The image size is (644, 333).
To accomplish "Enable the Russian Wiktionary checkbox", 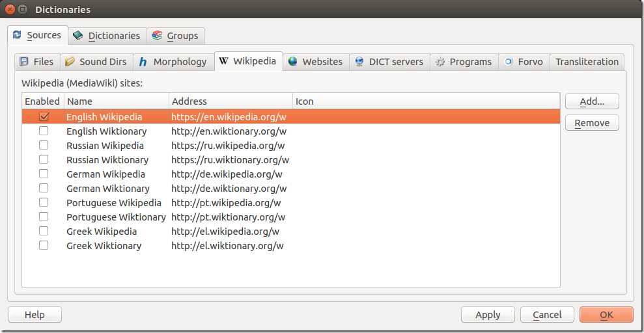I will point(44,159).
